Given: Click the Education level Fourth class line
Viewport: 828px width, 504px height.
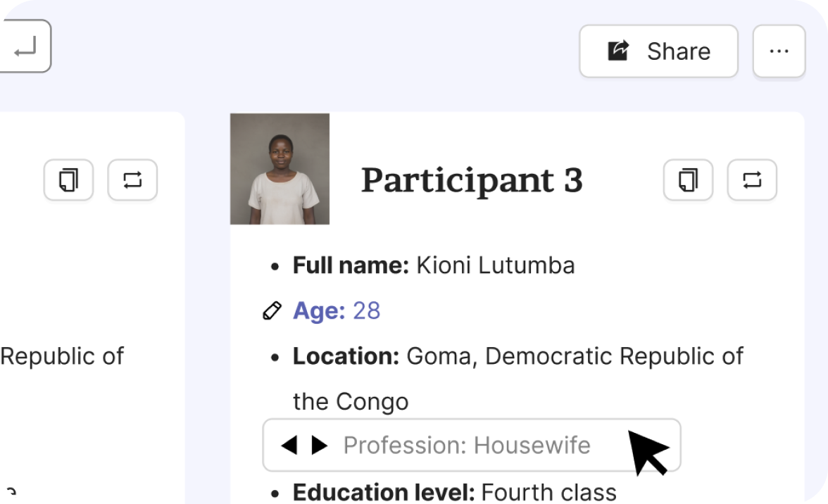Looking at the screenshot, I should click(454, 491).
